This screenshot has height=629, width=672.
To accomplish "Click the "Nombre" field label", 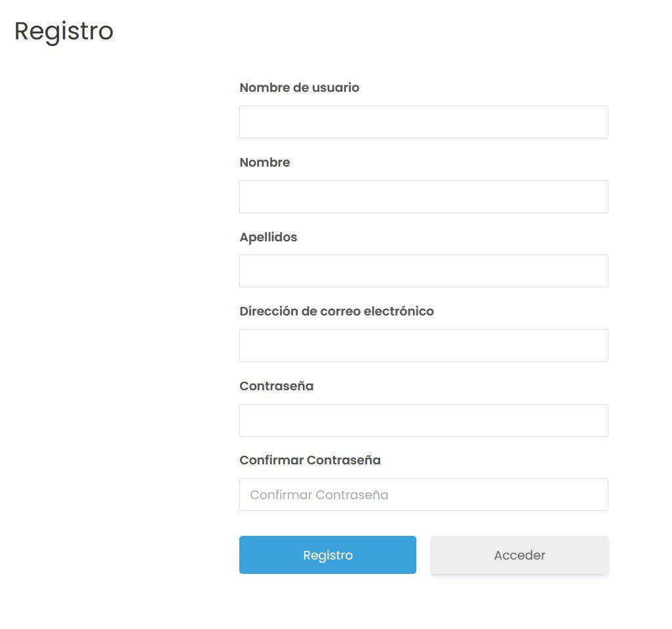I will (x=264, y=162).
